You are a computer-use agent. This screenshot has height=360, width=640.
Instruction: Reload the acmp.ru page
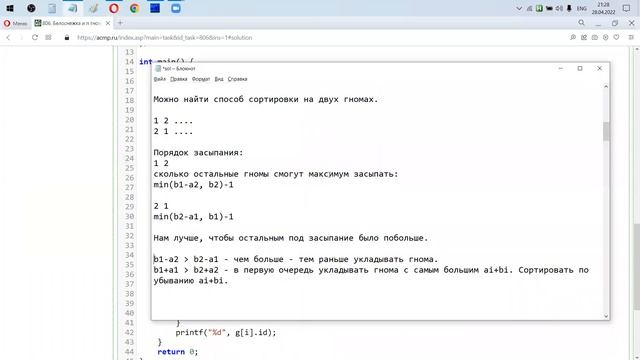35,38
